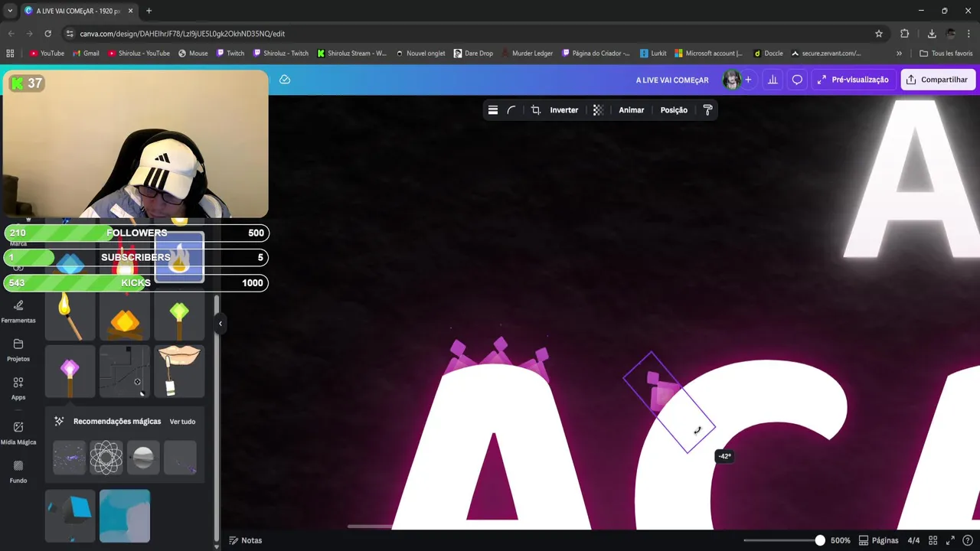Open the cloud save status icon
This screenshot has width=980, height=551.
[285, 80]
